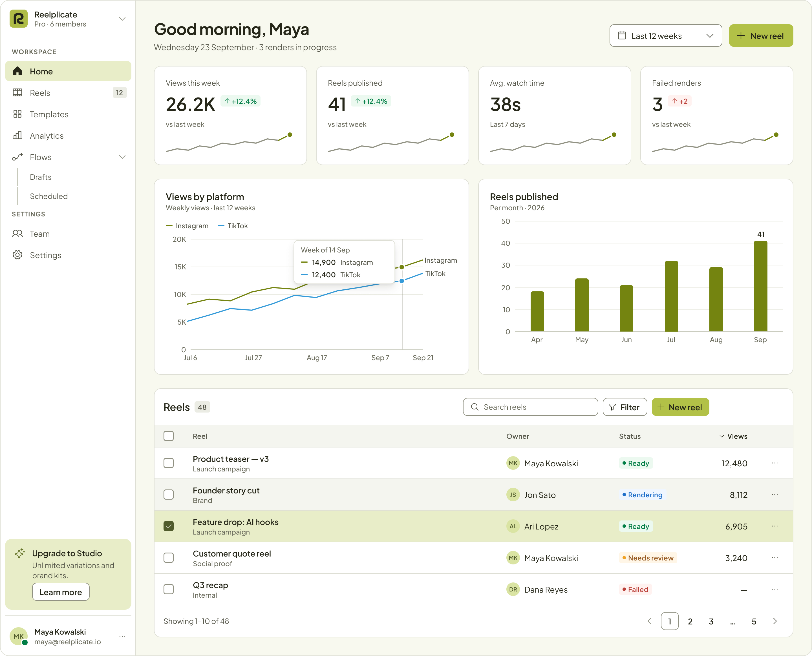812x656 pixels.
Task: Go to page 5
Action: pyautogui.click(x=754, y=621)
